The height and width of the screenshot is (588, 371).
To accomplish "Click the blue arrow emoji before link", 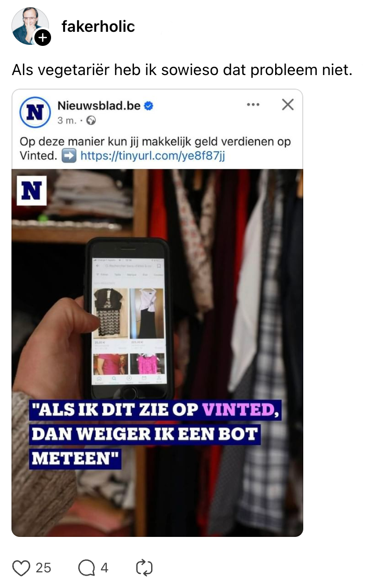I will tap(69, 156).
